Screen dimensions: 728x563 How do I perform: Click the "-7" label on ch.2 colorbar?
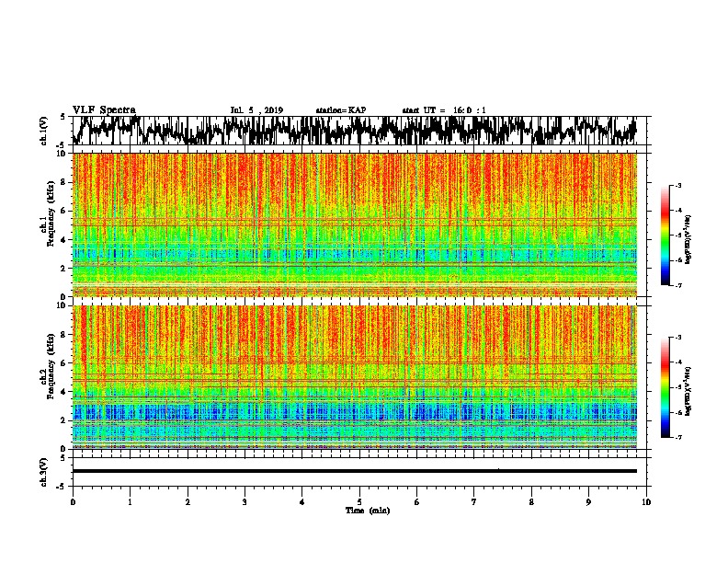[678, 438]
